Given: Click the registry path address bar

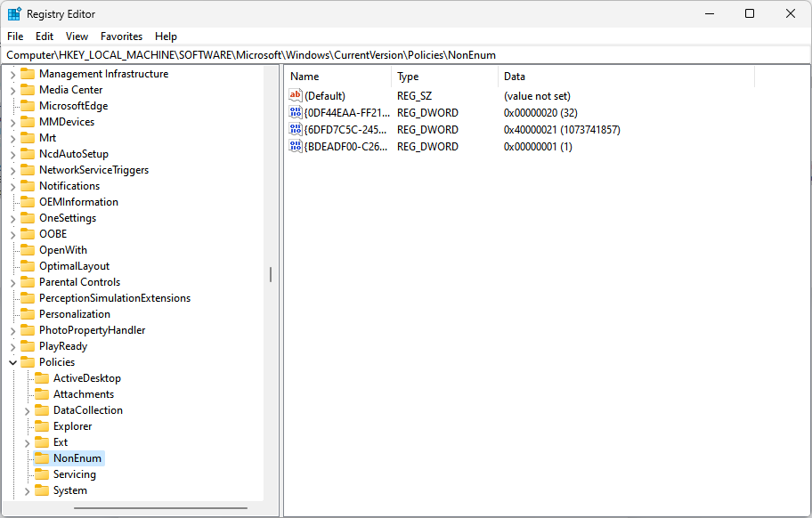Looking at the screenshot, I should (406, 55).
